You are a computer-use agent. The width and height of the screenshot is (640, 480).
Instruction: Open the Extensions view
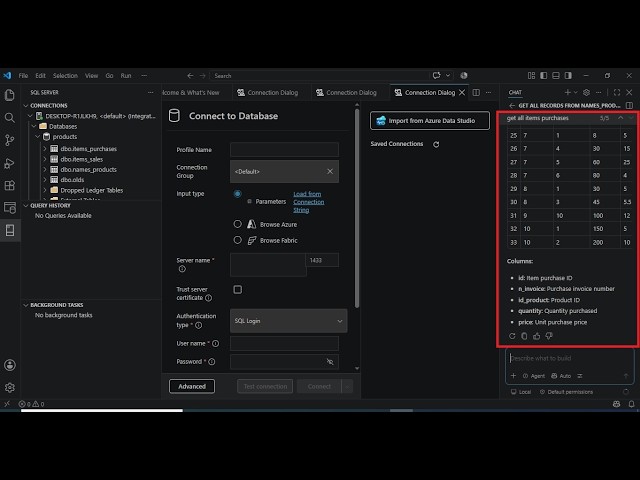9,185
